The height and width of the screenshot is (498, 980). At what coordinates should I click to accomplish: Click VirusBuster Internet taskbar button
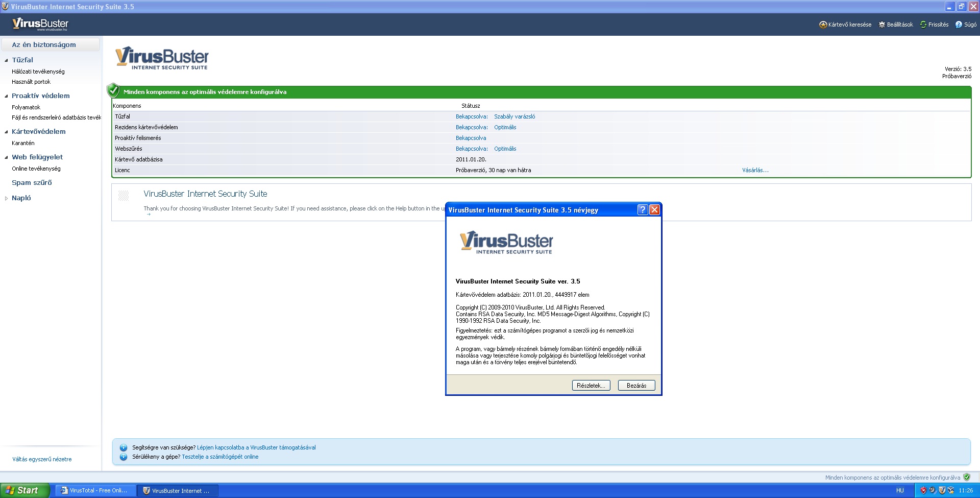[x=178, y=490]
